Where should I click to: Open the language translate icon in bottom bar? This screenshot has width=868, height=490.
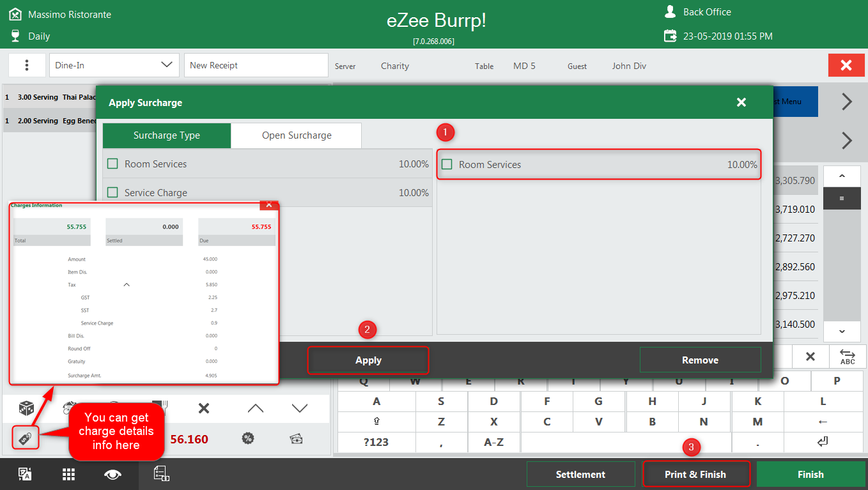pos(25,474)
